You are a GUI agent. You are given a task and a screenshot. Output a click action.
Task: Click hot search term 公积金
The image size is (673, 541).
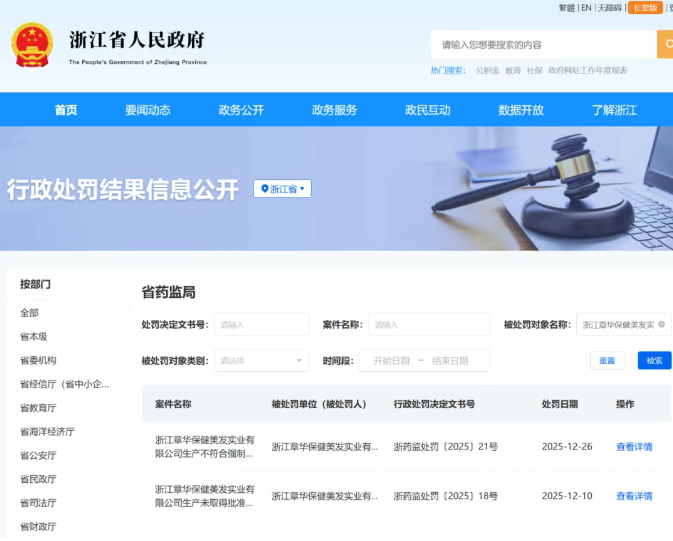point(487,70)
